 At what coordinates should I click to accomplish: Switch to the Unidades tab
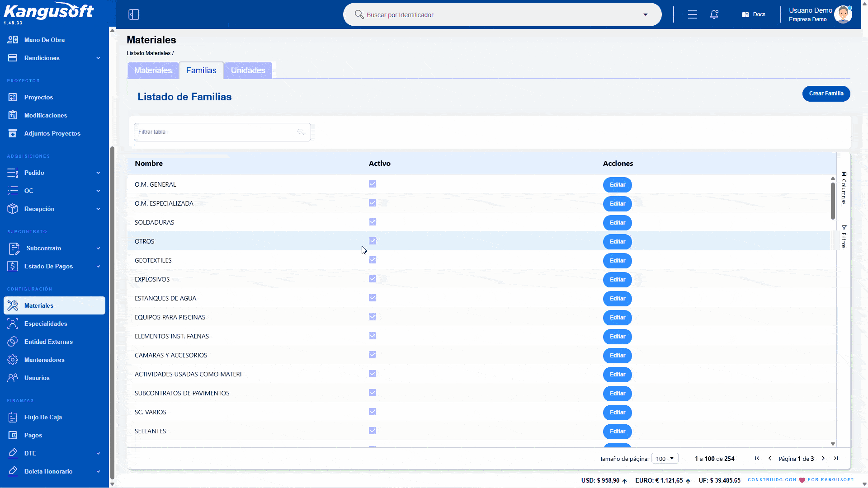(x=248, y=70)
